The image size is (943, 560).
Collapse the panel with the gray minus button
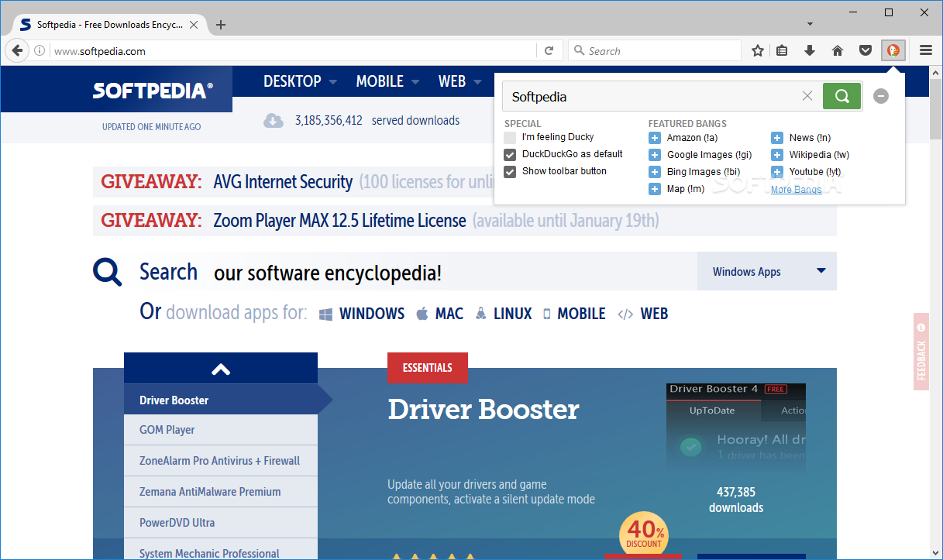[x=881, y=96]
